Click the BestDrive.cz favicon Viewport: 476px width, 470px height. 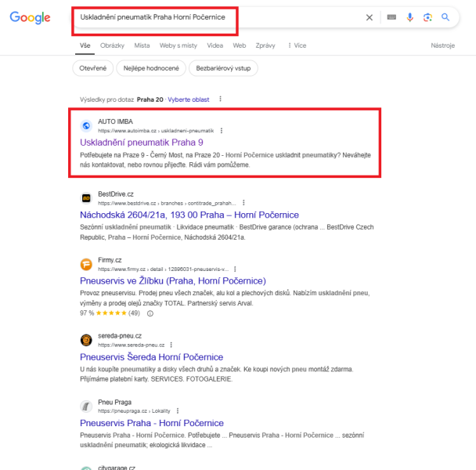[x=86, y=198]
